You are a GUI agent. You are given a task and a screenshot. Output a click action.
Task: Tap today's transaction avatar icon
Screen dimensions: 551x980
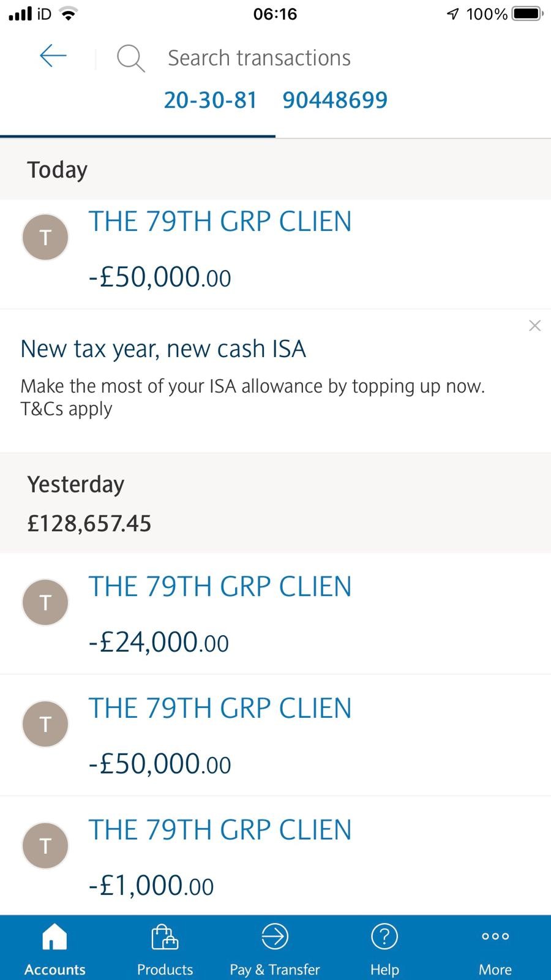[45, 237]
